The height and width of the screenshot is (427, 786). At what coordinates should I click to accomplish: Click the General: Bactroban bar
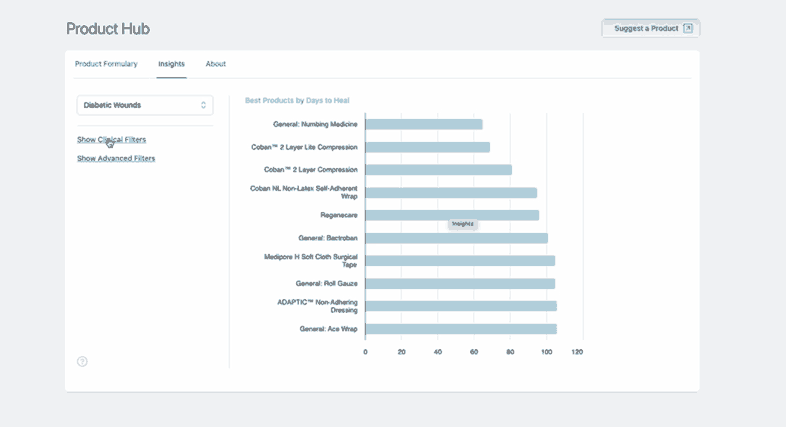pos(456,238)
